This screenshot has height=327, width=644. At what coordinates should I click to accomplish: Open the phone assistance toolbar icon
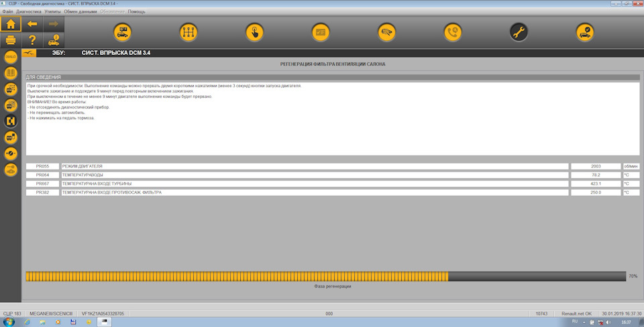click(453, 32)
